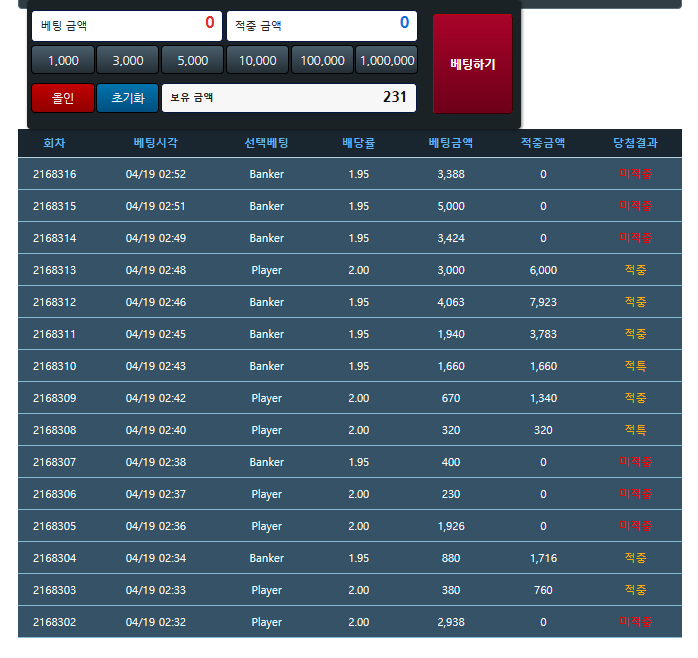The width and height of the screenshot is (698, 658).
Task: Click the red 베팅하기 bet button
Action: click(x=472, y=64)
